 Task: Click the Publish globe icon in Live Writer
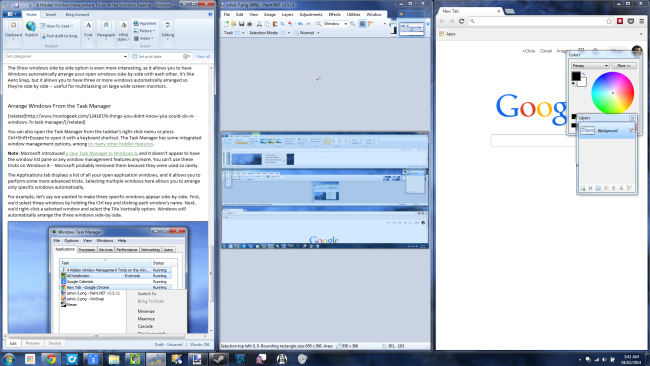(x=31, y=27)
